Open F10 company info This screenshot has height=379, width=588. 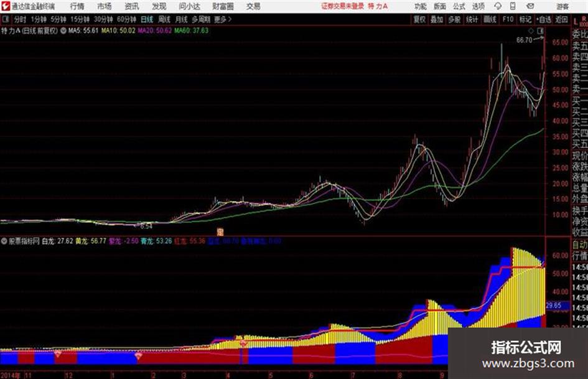pos(508,19)
